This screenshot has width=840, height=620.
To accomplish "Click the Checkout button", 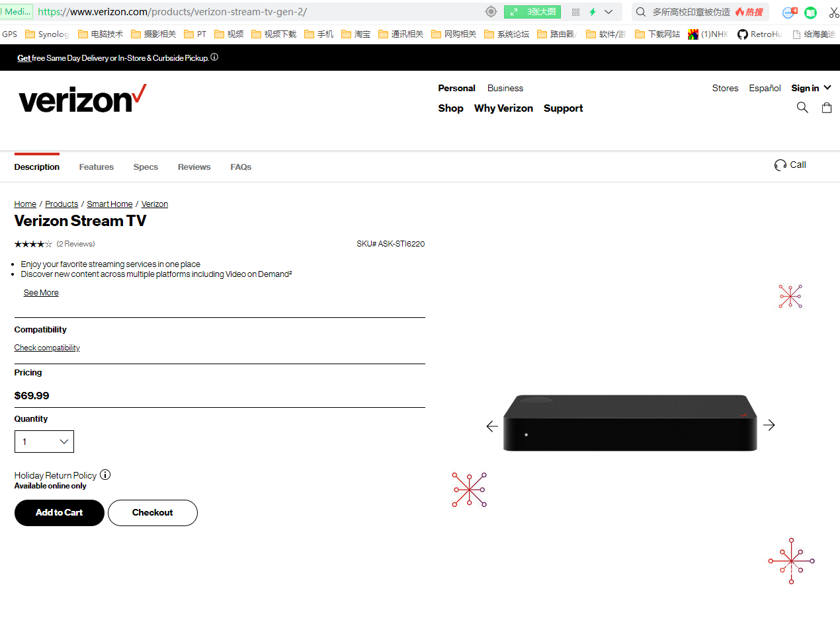I will pyautogui.click(x=153, y=513).
